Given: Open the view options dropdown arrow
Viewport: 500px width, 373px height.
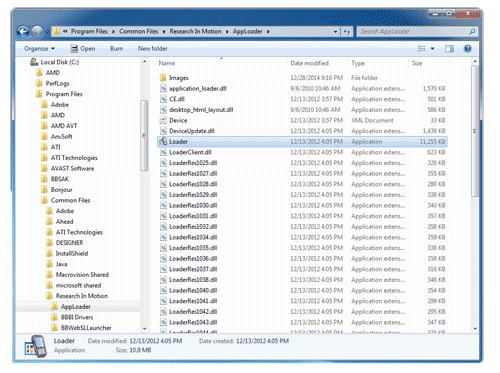Looking at the screenshot, I should click(x=432, y=49).
